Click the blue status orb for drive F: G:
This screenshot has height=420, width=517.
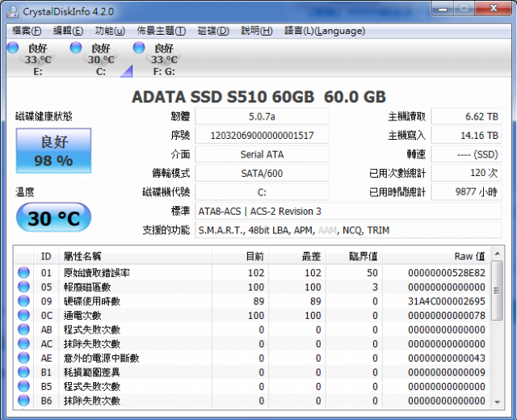point(139,48)
